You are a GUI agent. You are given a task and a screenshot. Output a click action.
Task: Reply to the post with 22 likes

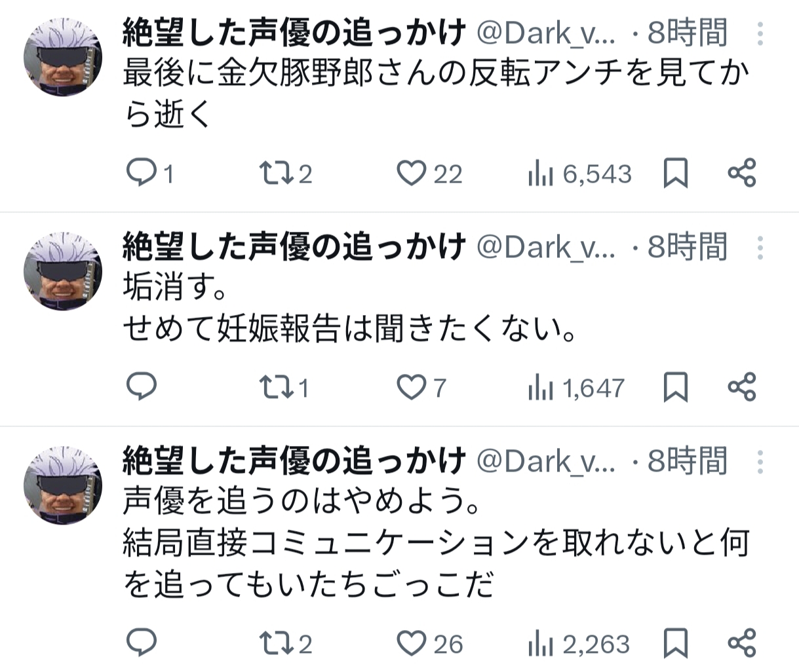point(140,174)
